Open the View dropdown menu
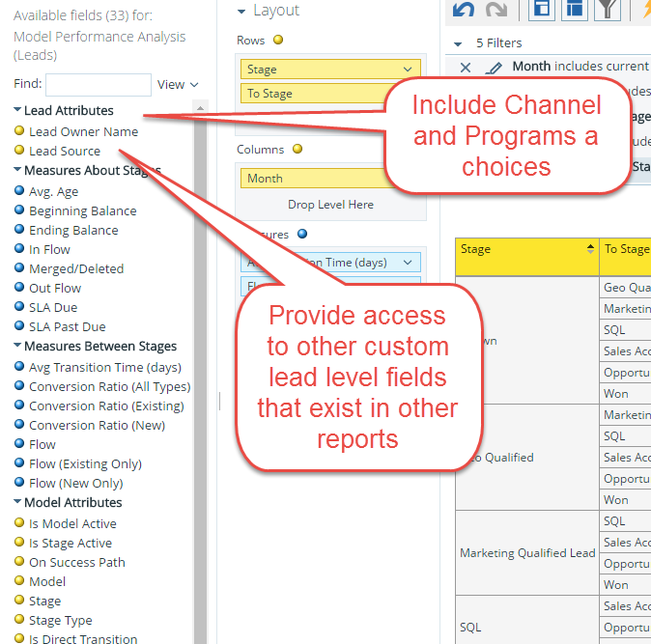This screenshot has width=651, height=644. point(178,85)
